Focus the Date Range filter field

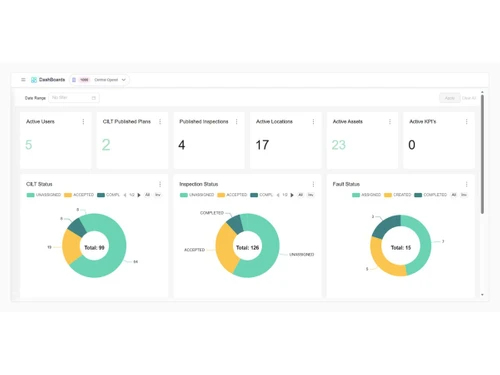coord(74,98)
